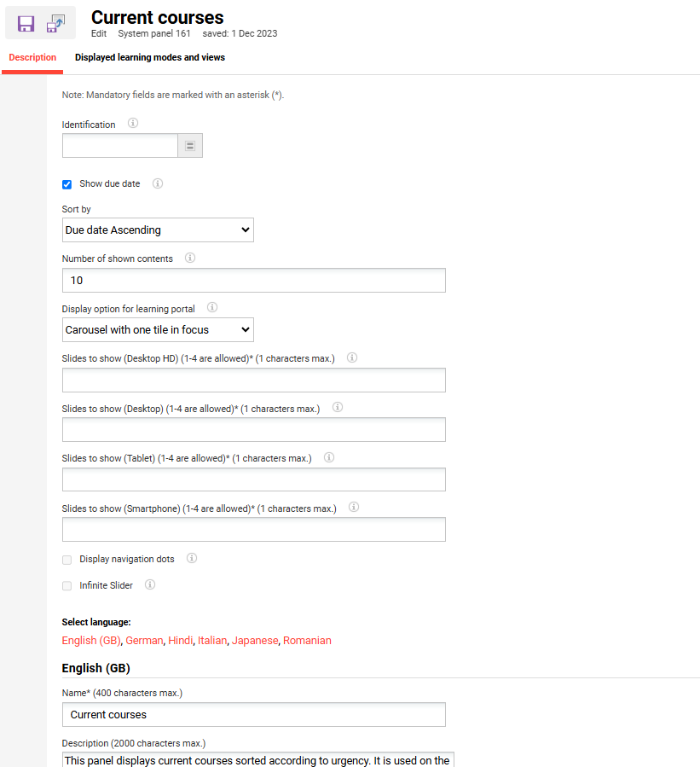This screenshot has height=767, width=700.
Task: Click the Save floppy disk icon
Action: coord(26,24)
